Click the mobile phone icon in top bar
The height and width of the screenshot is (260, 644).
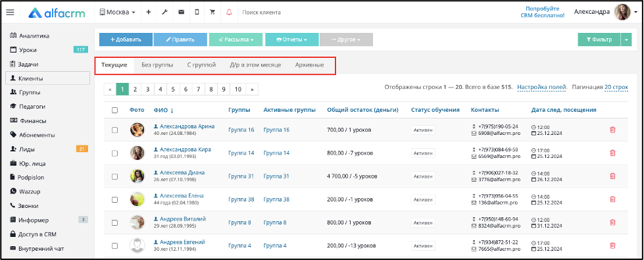point(197,13)
